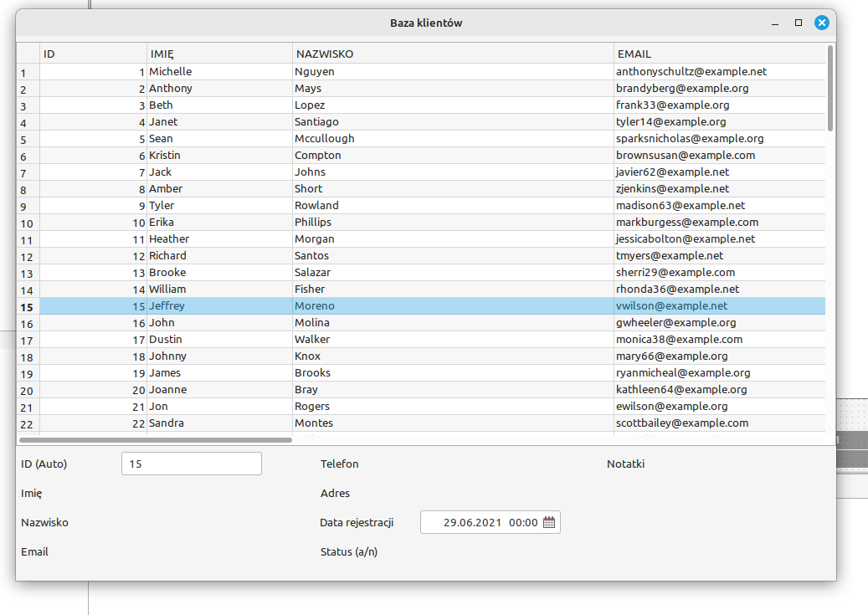The height and width of the screenshot is (615, 868).
Task: Click the ID column header
Action: 93,54
